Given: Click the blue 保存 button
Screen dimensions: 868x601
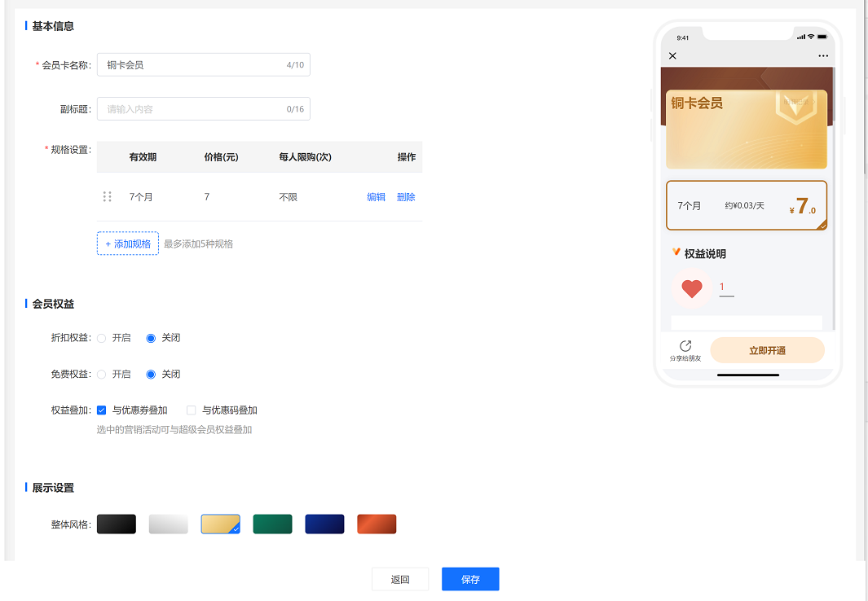Looking at the screenshot, I should [470, 579].
